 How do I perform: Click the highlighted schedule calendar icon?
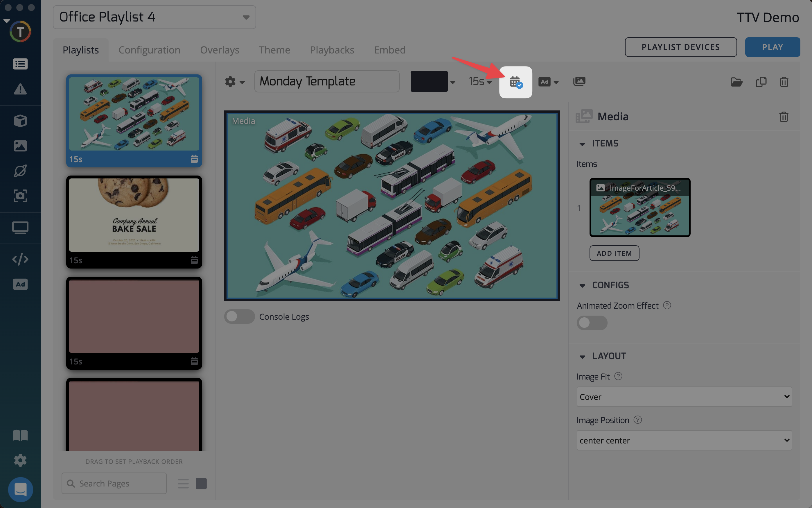515,82
